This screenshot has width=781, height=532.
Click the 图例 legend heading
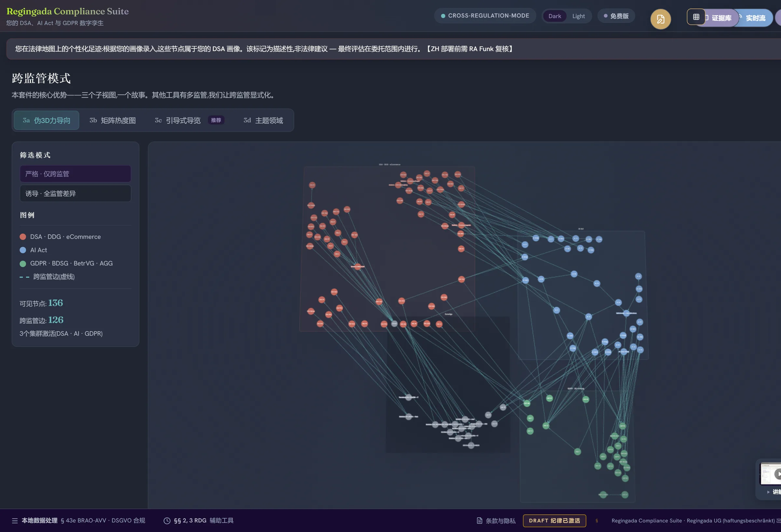(27, 215)
